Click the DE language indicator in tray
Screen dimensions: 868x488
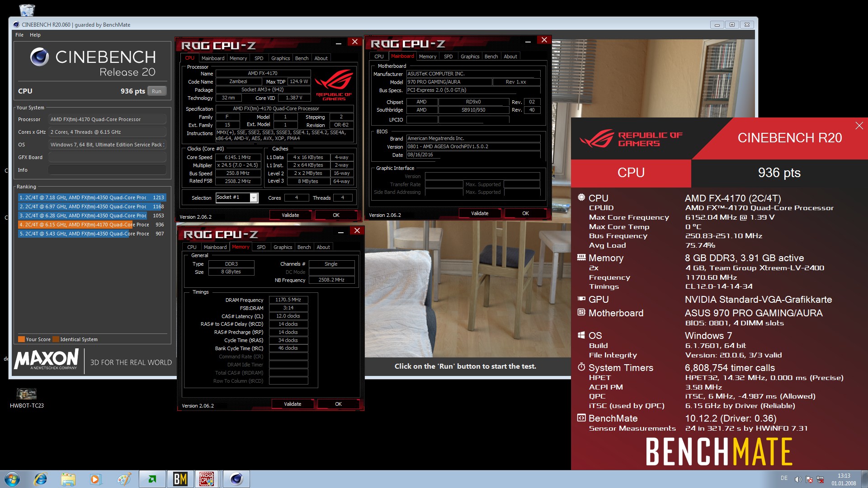784,478
